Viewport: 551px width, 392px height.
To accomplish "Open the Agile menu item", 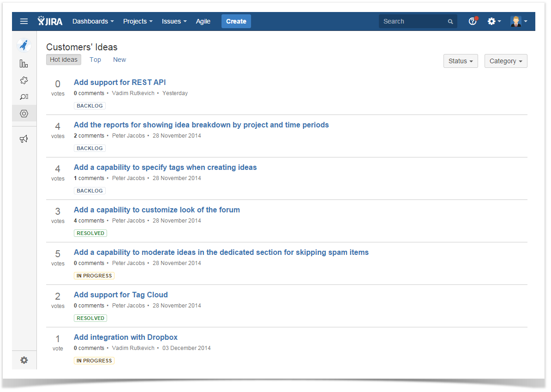I will click(203, 21).
